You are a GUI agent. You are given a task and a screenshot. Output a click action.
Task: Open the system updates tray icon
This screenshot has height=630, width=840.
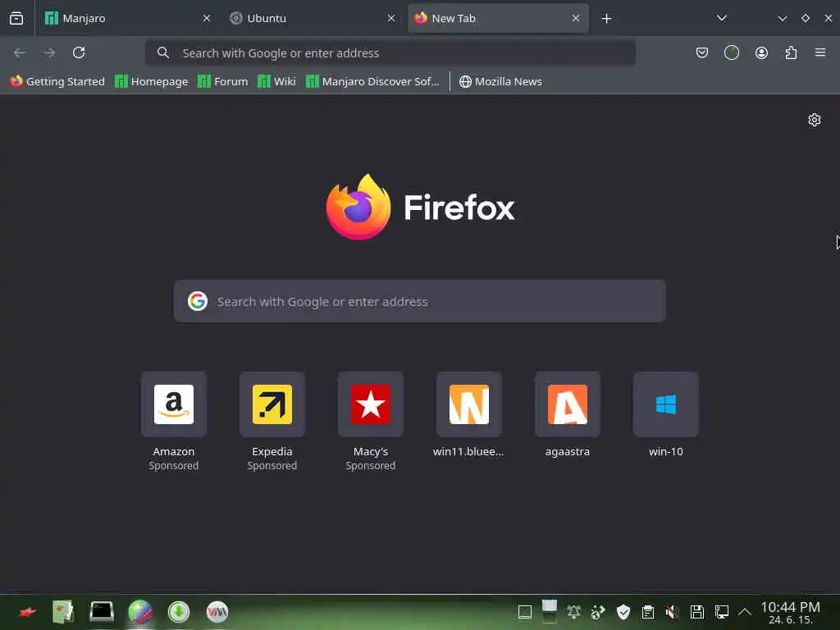pos(598,612)
